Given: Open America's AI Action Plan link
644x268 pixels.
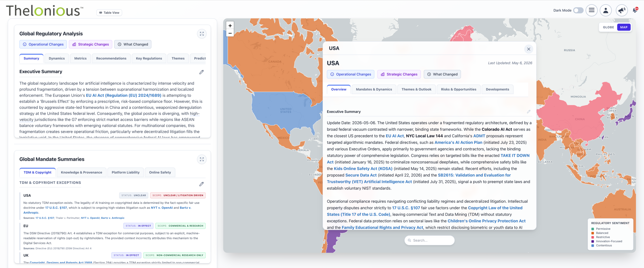Looking at the screenshot, I should pyautogui.click(x=458, y=142).
